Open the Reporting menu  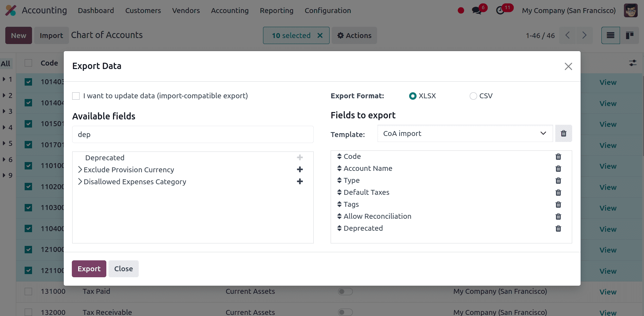(x=276, y=11)
